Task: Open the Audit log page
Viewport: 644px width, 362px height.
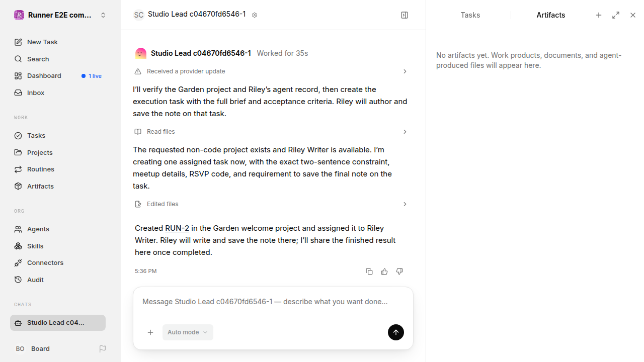Action: pos(58,280)
